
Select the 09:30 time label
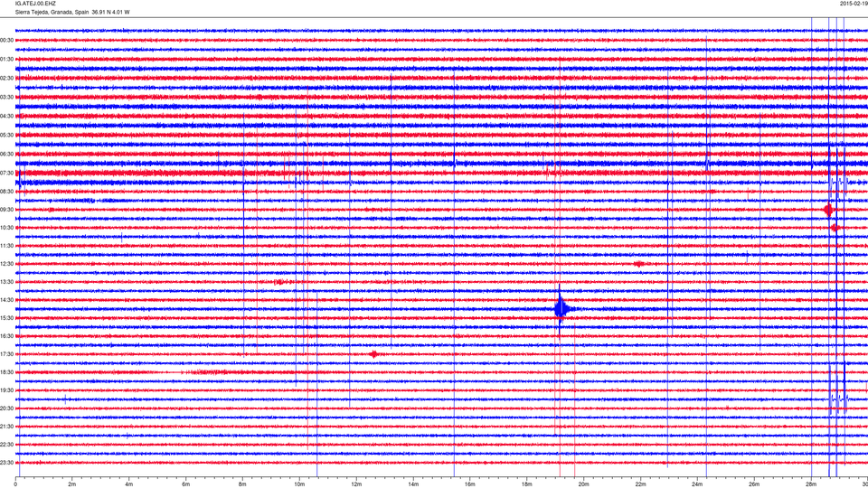coord(6,210)
